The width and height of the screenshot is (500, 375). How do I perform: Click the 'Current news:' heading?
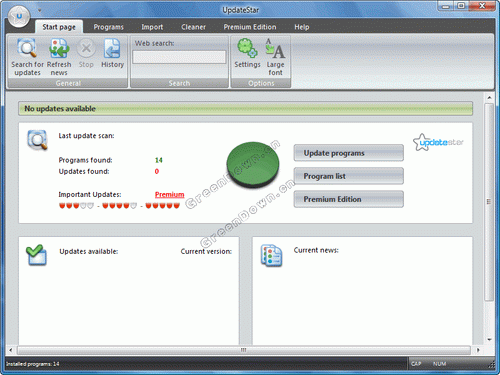[x=316, y=250]
